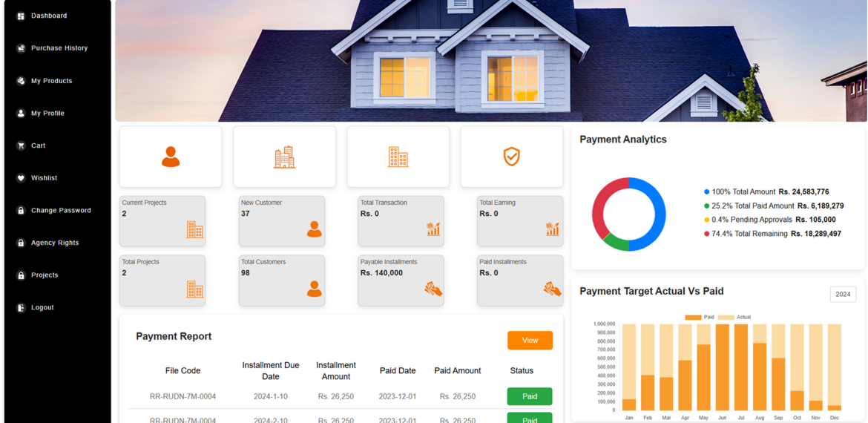Click the Change Password lock icon

[21, 211]
